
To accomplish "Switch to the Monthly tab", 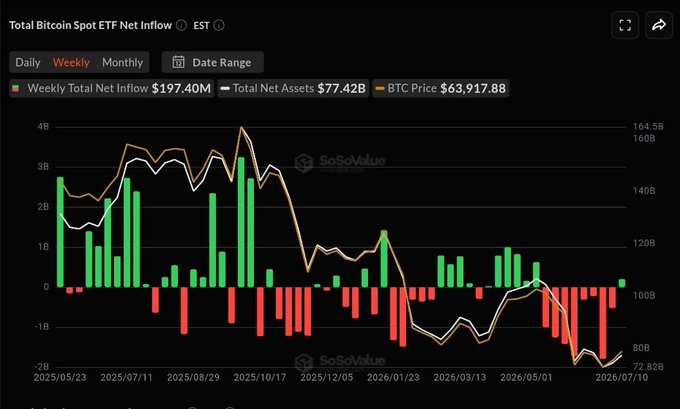I will 122,62.
